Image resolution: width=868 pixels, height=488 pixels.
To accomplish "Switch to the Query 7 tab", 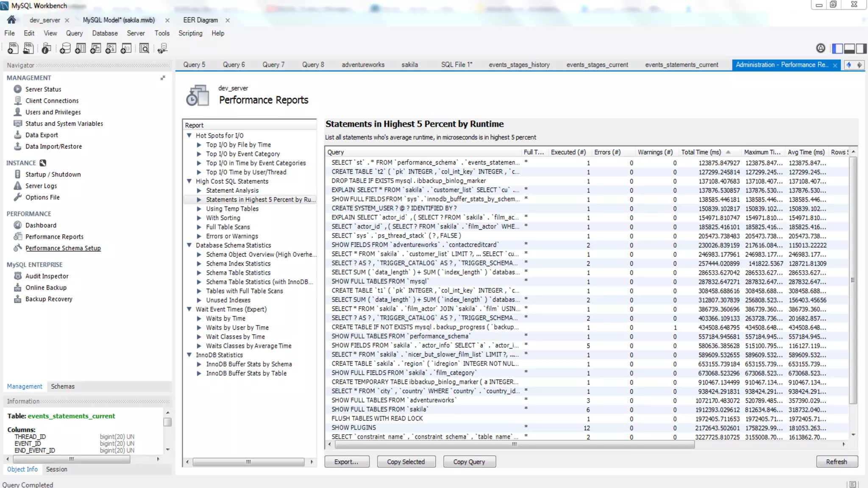I will click(273, 64).
